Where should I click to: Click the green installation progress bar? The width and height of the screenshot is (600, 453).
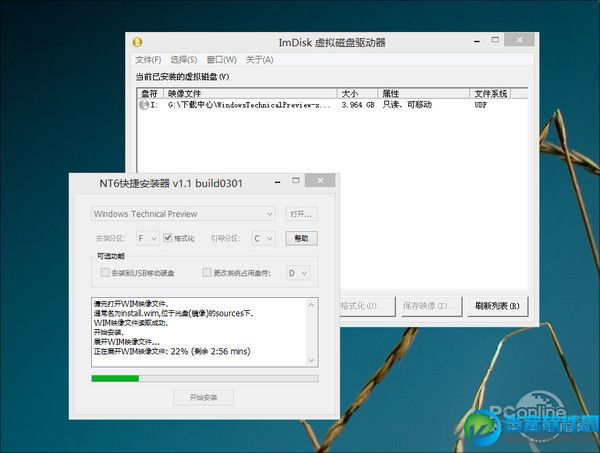[205, 378]
